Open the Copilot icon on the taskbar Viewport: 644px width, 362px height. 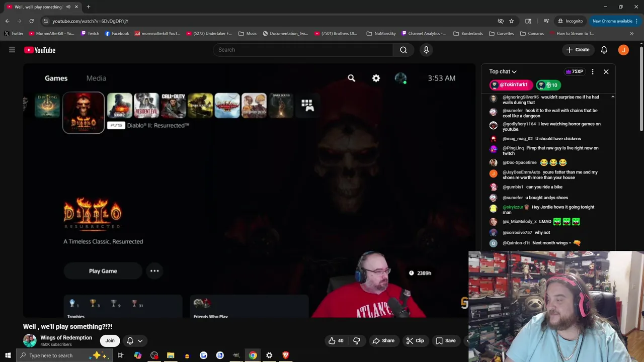pyautogui.click(x=137, y=355)
